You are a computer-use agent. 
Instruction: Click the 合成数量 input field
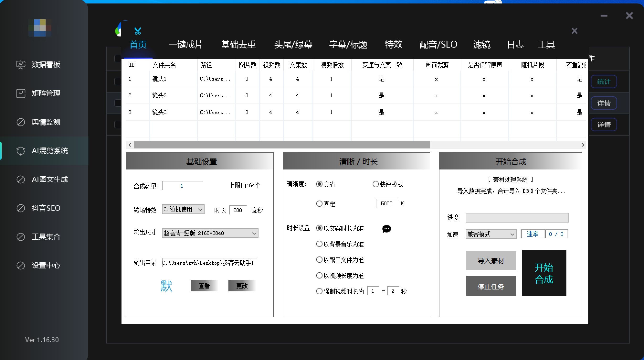point(182,186)
